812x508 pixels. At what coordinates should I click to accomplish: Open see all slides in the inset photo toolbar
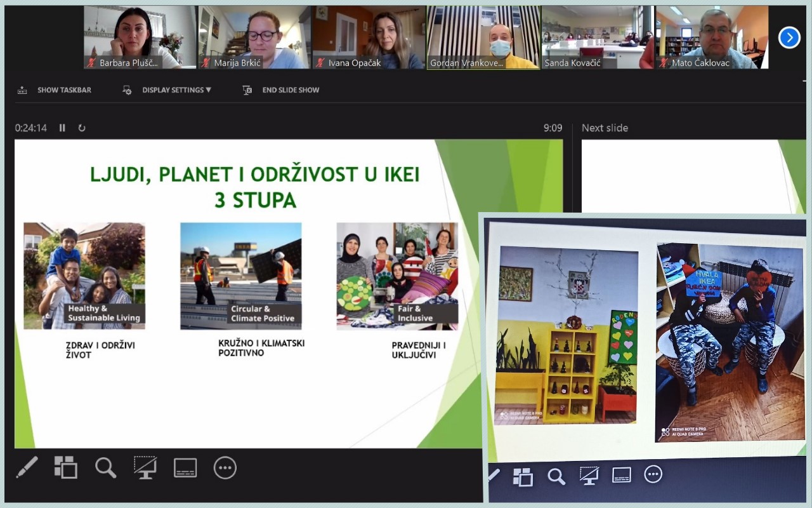(x=523, y=476)
